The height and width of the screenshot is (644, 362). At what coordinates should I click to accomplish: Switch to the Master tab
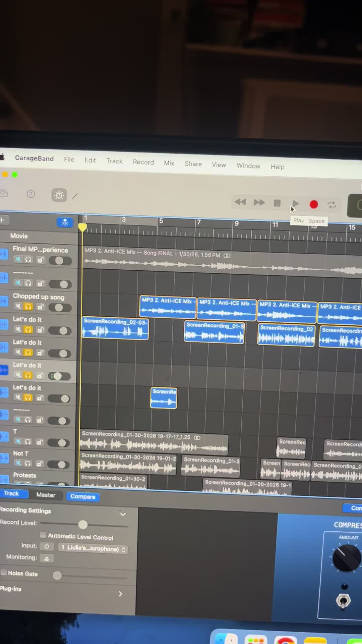(x=46, y=495)
